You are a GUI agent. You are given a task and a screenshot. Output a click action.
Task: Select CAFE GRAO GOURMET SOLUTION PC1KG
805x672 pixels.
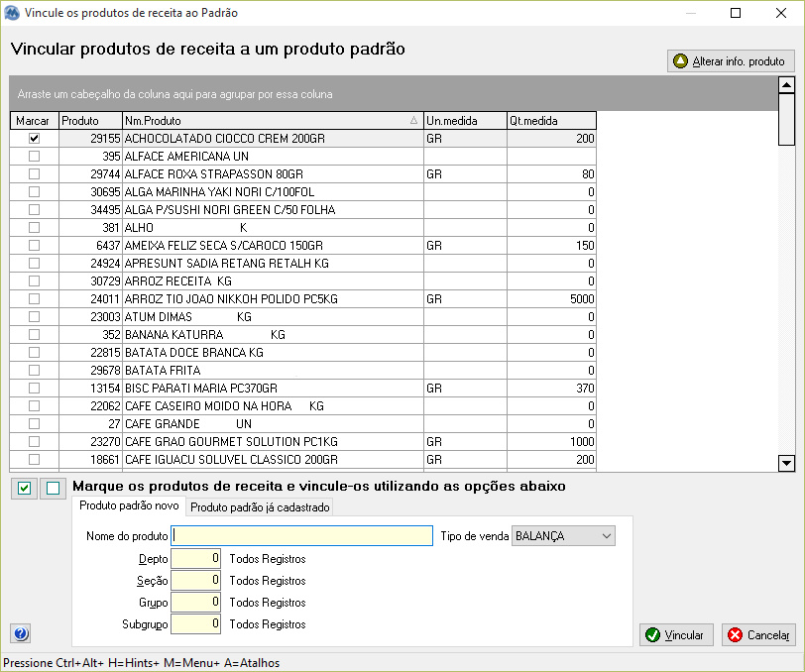tap(231, 441)
